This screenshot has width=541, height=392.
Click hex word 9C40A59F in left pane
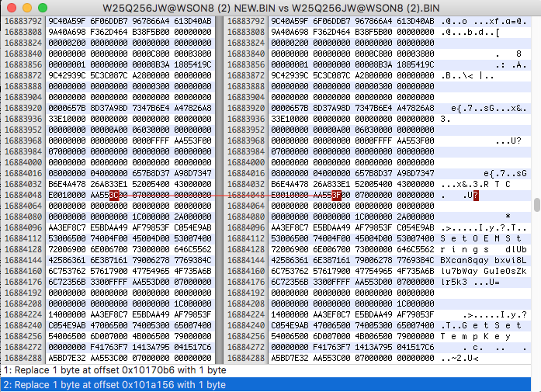(x=67, y=21)
